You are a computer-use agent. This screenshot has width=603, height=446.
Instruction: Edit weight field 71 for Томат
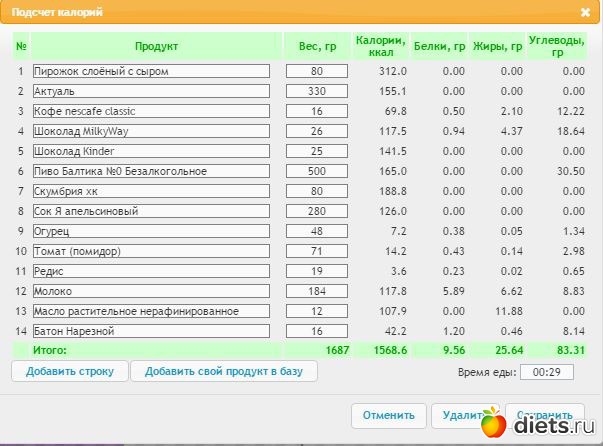click(x=317, y=251)
